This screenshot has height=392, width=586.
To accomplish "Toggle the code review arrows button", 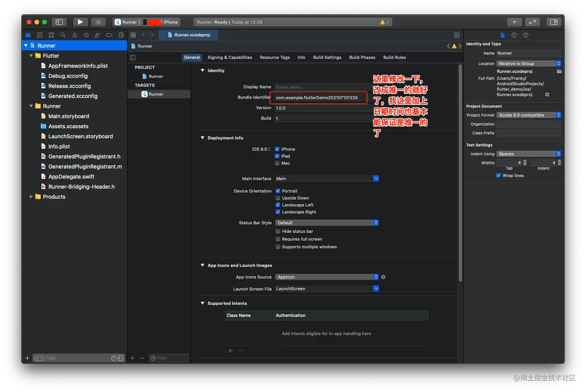I will (x=533, y=22).
